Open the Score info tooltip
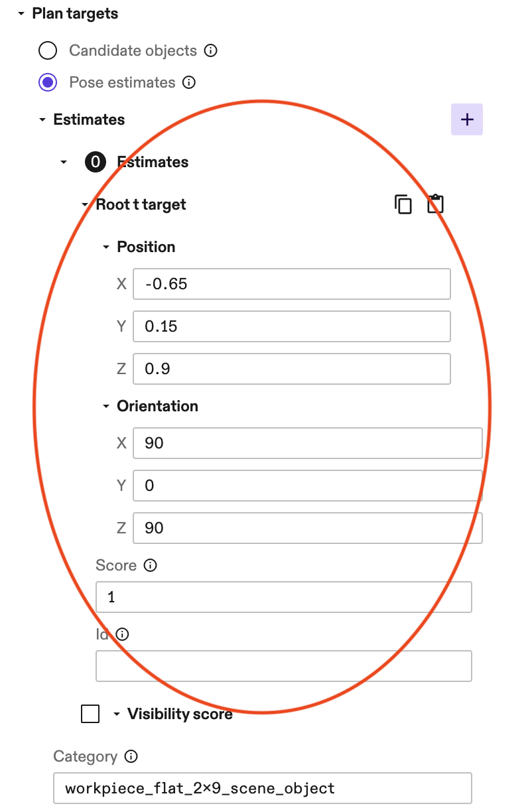The image size is (532, 812). tap(150, 565)
